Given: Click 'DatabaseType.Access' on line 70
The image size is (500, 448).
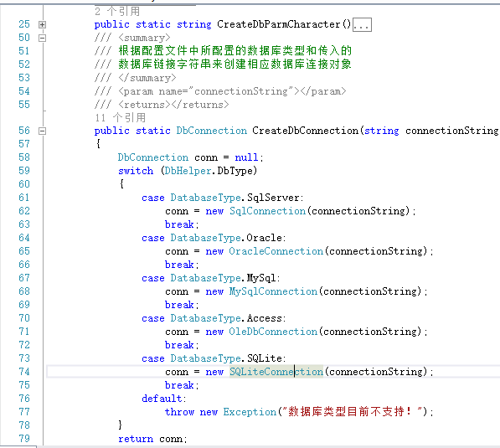Looking at the screenshot, I should click(226, 318).
